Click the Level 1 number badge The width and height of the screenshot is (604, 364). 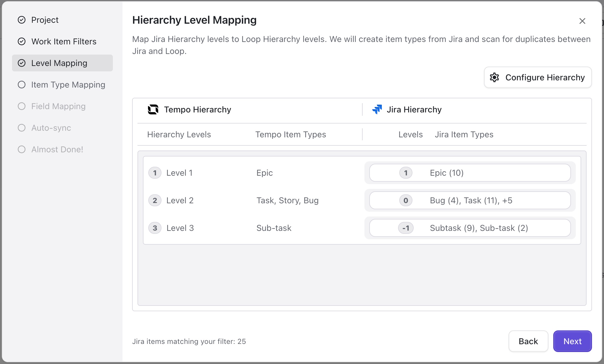tap(155, 173)
